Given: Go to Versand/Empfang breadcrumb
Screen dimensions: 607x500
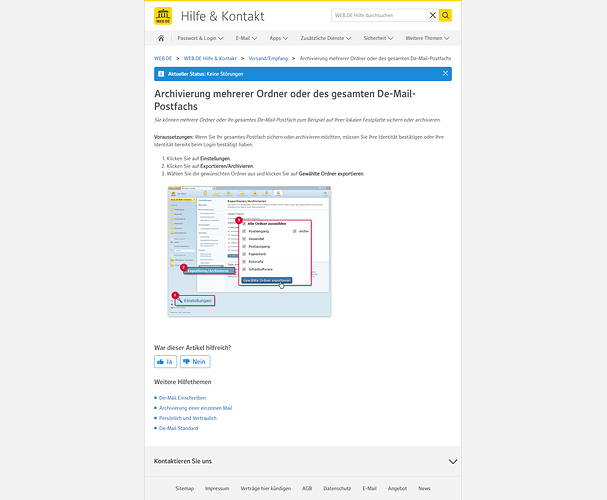Looking at the screenshot, I should pyautogui.click(x=268, y=58).
